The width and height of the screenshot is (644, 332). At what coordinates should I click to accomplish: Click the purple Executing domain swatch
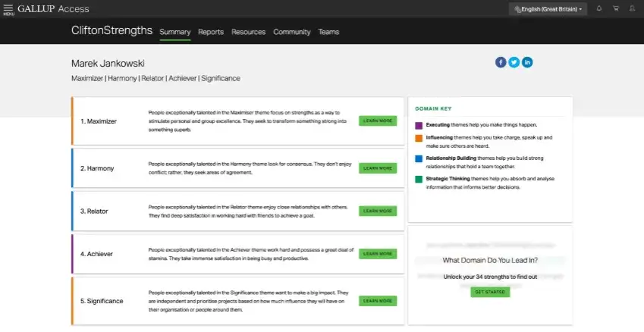(x=419, y=126)
